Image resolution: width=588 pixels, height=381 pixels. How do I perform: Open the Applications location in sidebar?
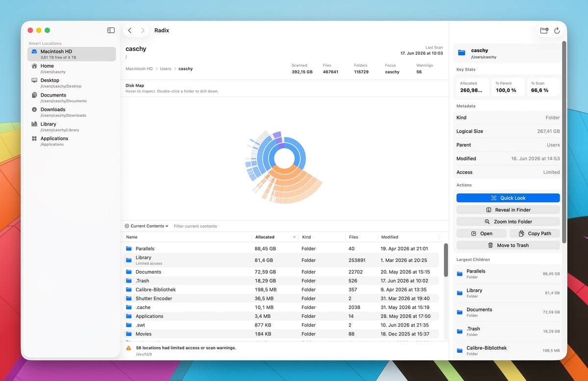[x=72, y=141]
